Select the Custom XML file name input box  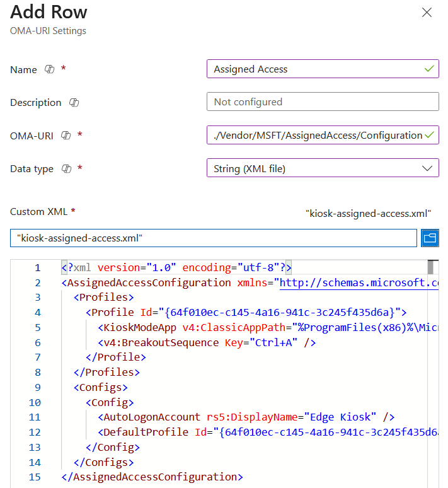point(213,238)
